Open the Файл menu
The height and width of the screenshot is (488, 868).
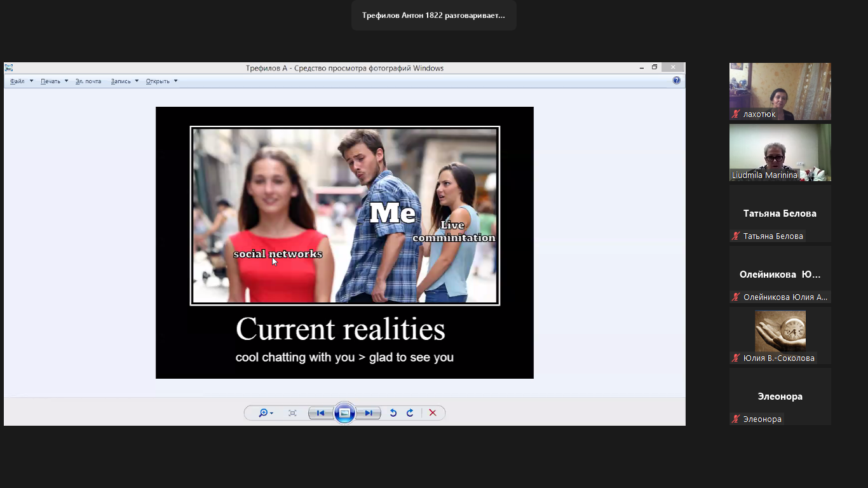(17, 81)
